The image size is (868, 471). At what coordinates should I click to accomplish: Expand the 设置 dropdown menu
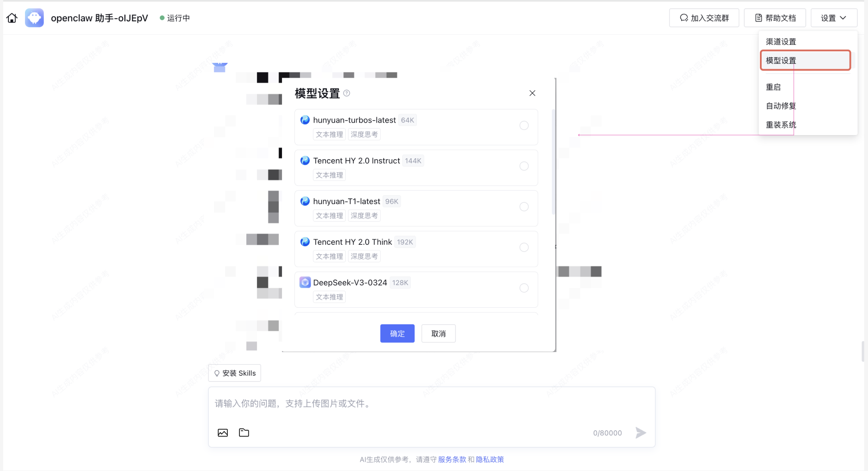(833, 18)
